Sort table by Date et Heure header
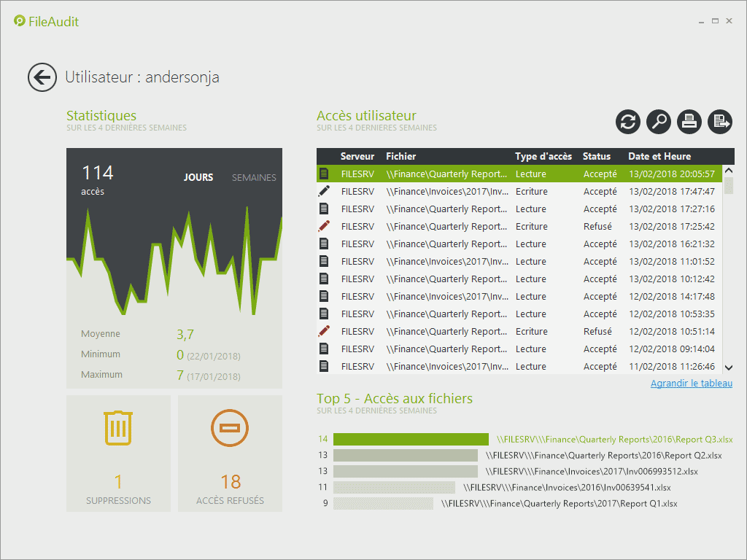Image resolution: width=747 pixels, height=560 pixels. [x=659, y=156]
